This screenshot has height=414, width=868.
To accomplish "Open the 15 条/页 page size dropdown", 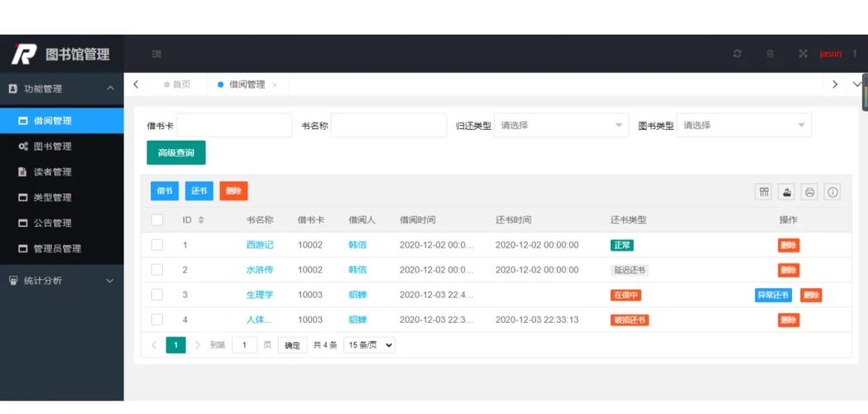I will 369,344.
